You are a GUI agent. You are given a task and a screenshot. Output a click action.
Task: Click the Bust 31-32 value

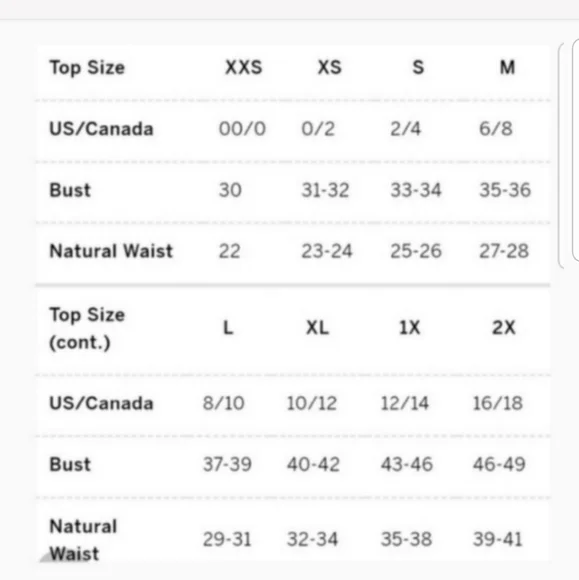[326, 190]
